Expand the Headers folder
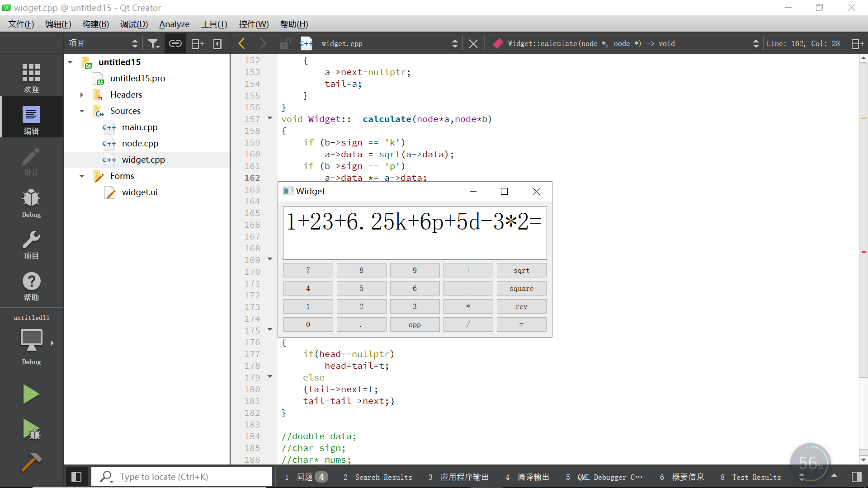Screen dimensions: 868x488 pos(82,94)
